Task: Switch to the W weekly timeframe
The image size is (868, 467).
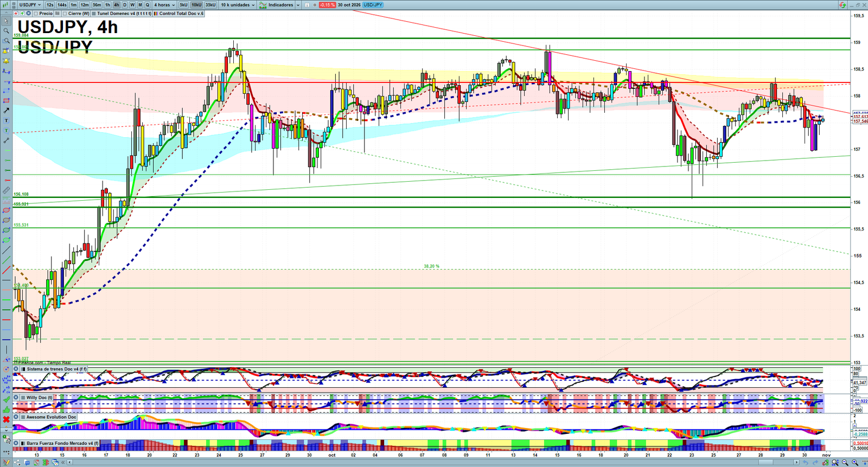Action: [x=132, y=5]
